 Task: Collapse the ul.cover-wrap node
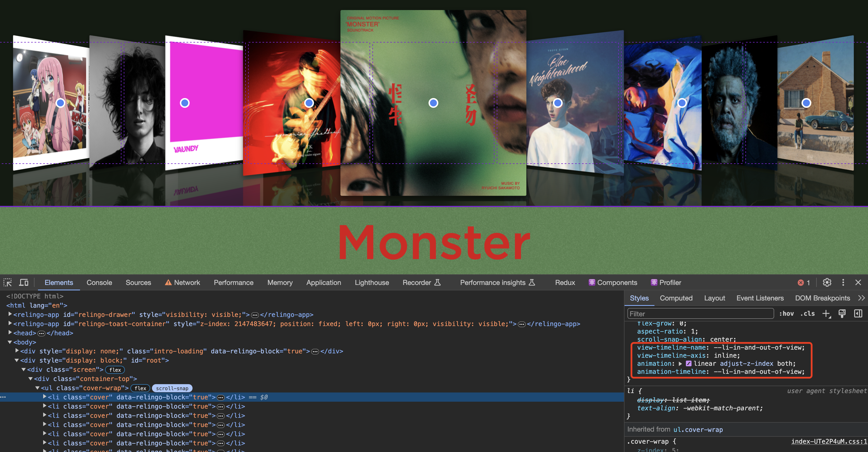[x=37, y=388]
